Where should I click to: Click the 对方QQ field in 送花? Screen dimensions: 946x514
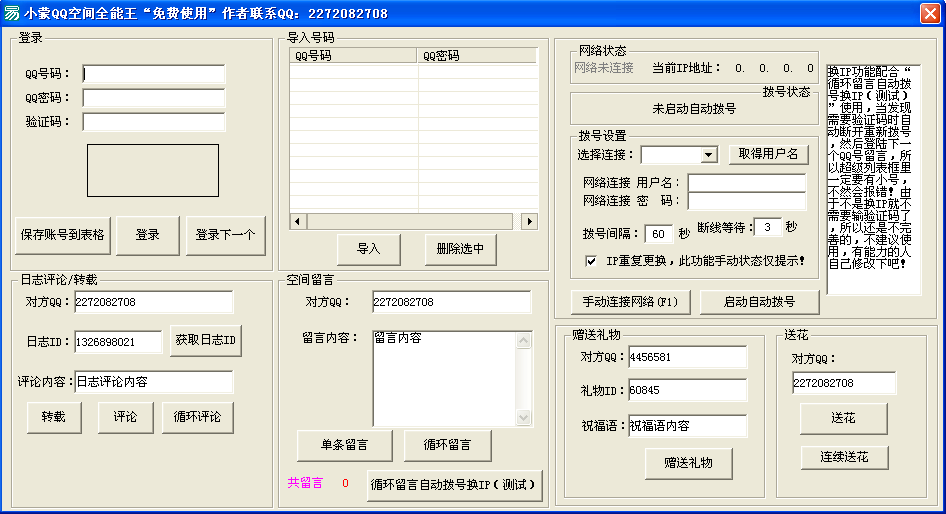coord(843,383)
